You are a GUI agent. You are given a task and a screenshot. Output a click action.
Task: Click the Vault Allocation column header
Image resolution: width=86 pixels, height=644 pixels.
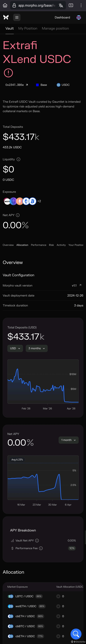click(70, 587)
